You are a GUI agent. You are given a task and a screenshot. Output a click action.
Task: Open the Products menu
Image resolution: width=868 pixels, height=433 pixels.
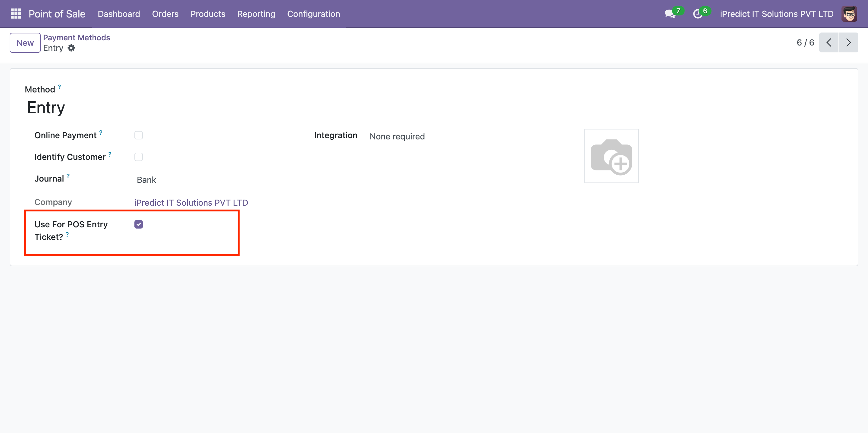[208, 14]
